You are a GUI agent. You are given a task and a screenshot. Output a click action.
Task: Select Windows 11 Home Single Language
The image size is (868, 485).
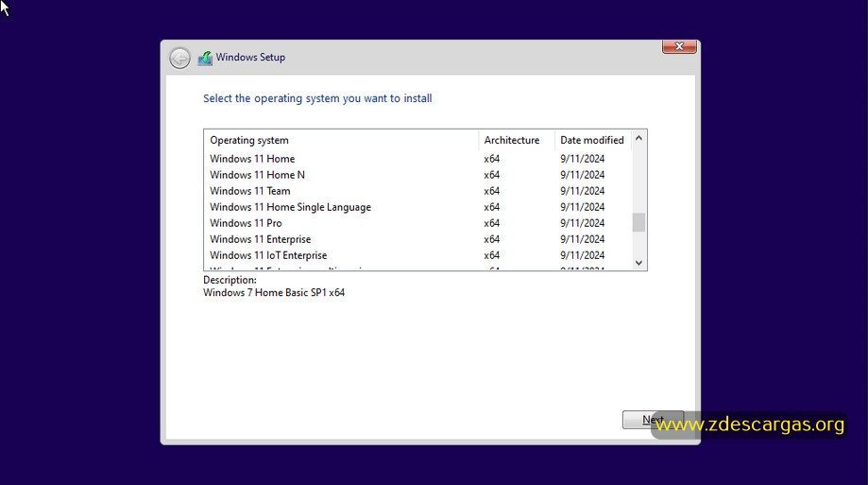tap(418, 207)
